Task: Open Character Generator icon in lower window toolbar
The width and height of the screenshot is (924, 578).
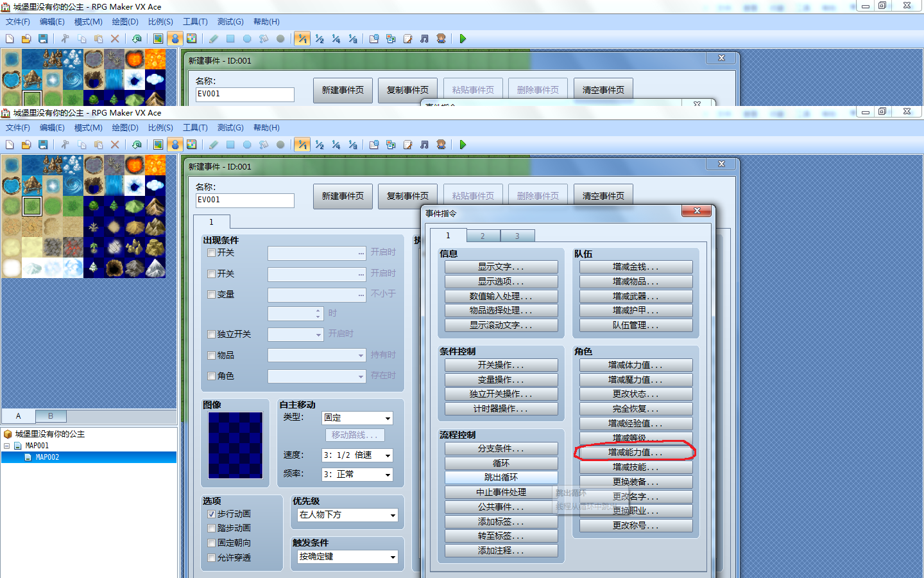Action: click(x=441, y=145)
